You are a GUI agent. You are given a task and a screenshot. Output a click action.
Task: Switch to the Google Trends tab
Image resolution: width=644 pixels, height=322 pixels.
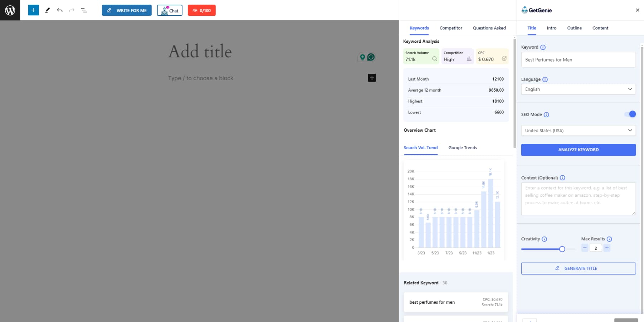[x=463, y=147]
